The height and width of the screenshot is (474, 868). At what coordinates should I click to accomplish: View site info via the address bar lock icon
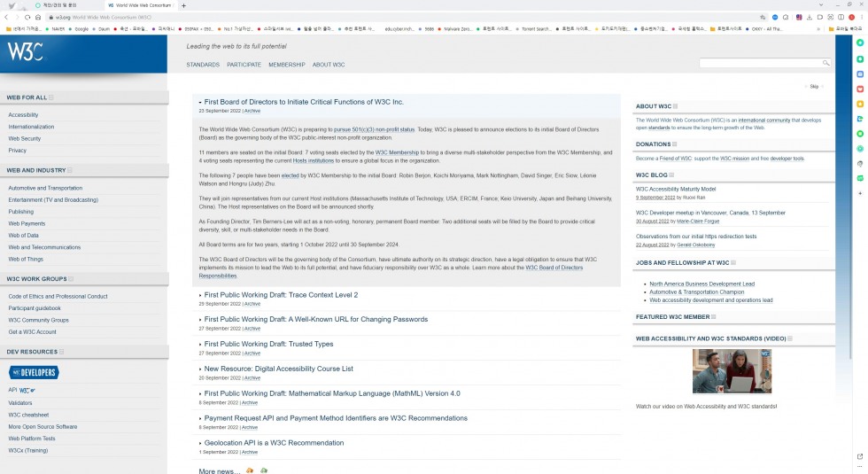51,17
